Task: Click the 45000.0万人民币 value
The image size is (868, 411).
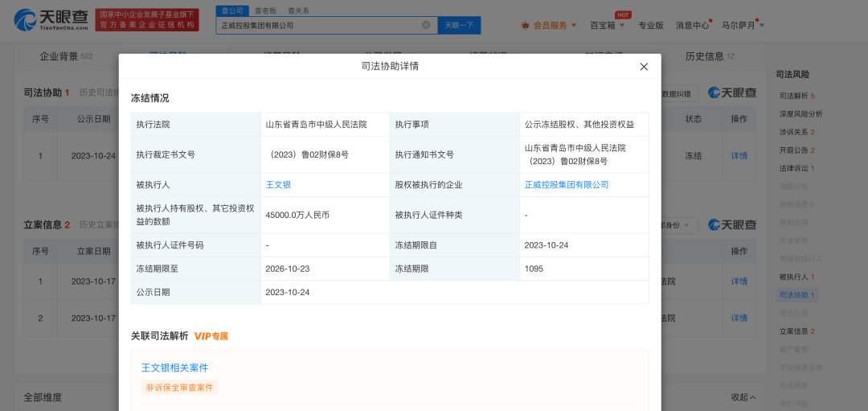Action: click(298, 215)
